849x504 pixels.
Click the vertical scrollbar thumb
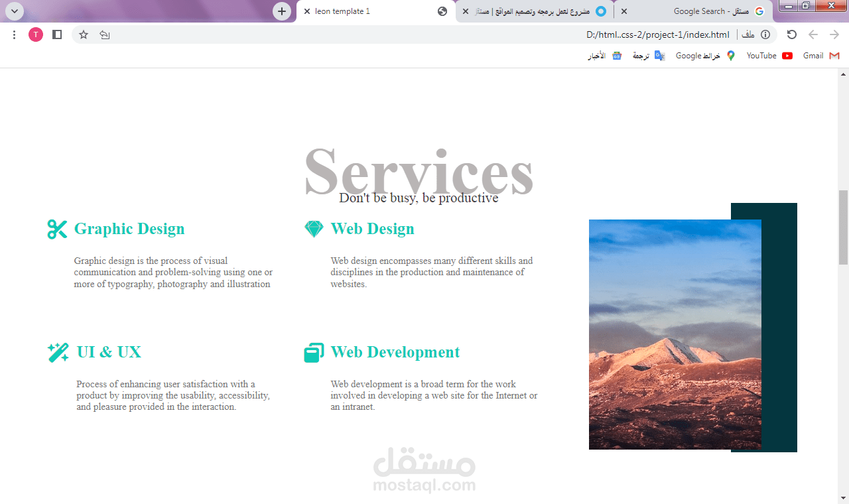point(844,227)
